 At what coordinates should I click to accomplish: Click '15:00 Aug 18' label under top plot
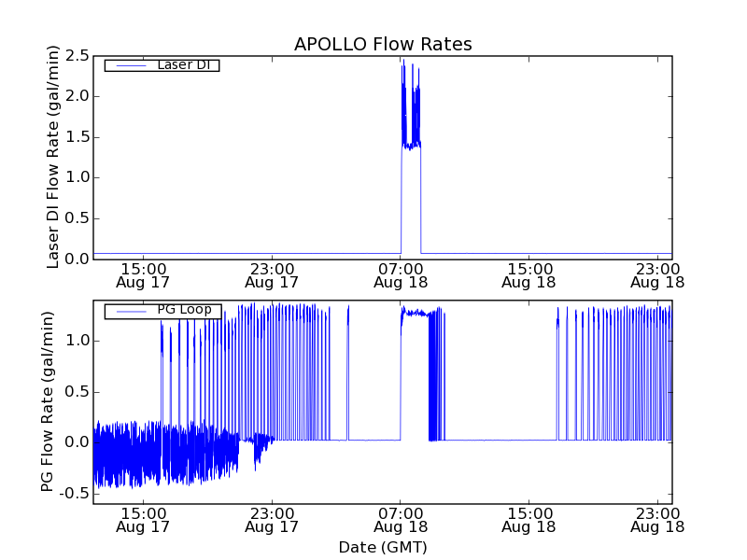(x=529, y=275)
